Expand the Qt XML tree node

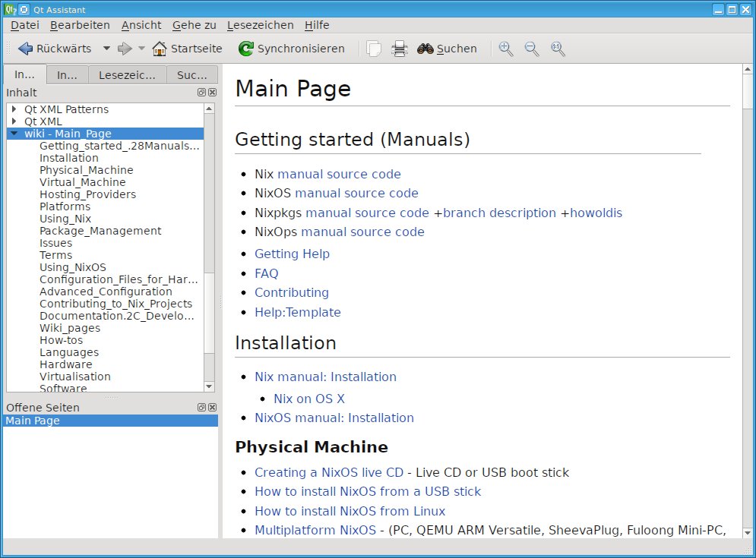click(x=14, y=121)
